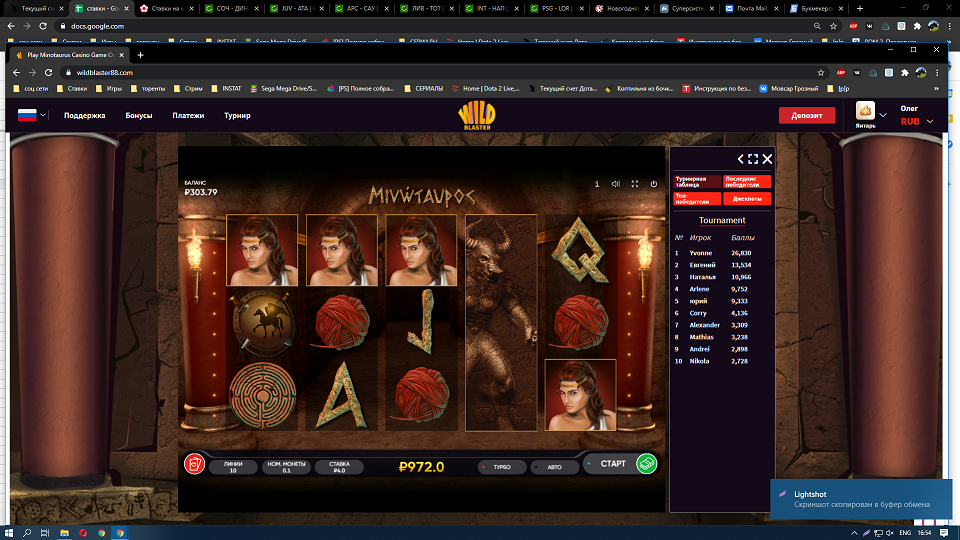Click the Янтарь level badge icon
960x540 pixels.
[865, 111]
